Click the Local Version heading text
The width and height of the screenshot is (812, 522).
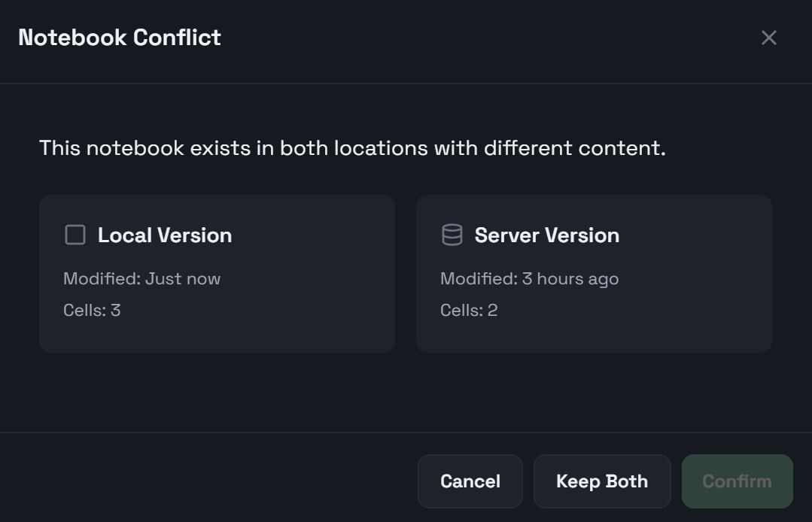click(x=164, y=235)
